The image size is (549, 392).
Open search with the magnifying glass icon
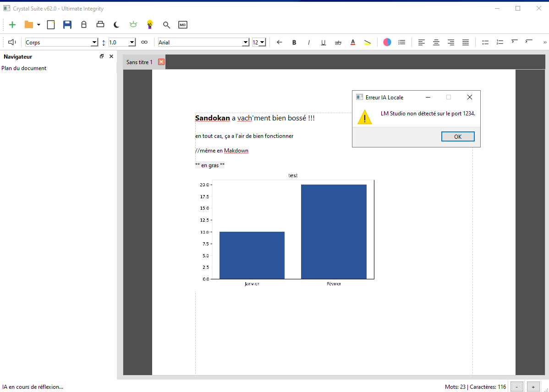(166, 25)
